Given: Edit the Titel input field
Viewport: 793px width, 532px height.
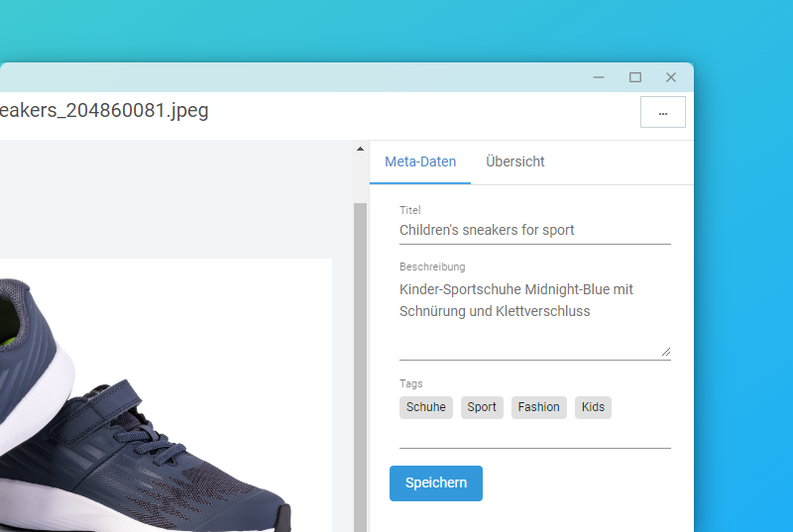Looking at the screenshot, I should tap(534, 231).
